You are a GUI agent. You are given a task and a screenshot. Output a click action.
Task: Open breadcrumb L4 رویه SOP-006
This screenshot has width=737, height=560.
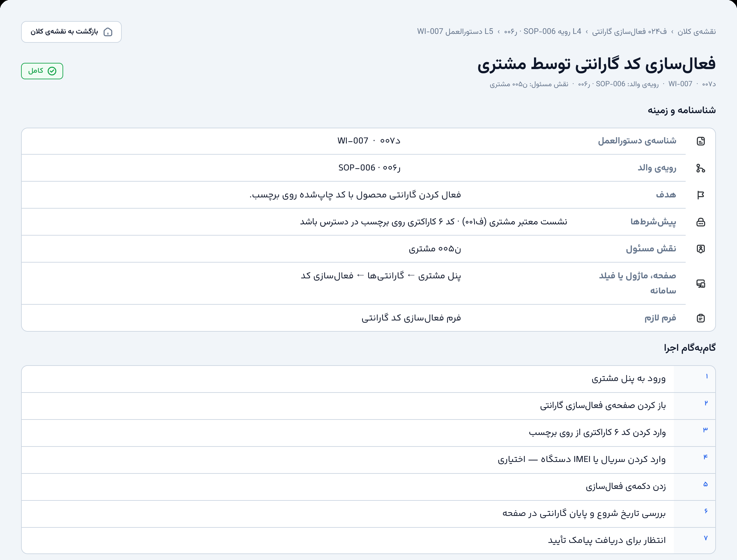543,32
